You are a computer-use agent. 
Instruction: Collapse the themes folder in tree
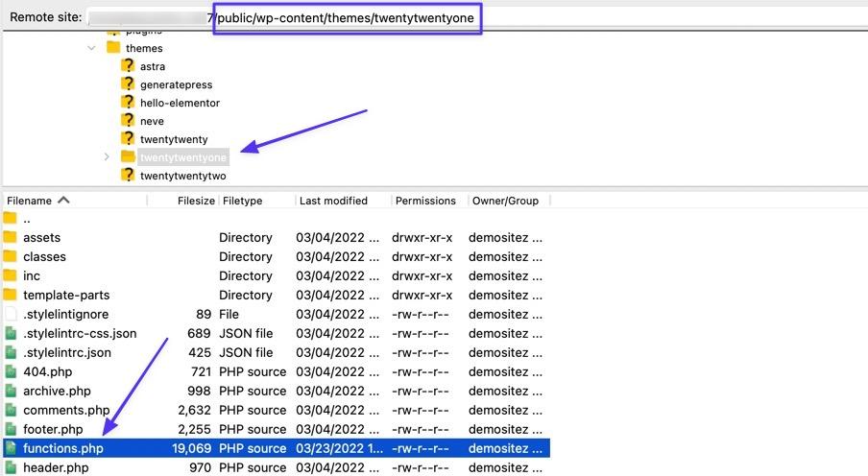coord(92,48)
